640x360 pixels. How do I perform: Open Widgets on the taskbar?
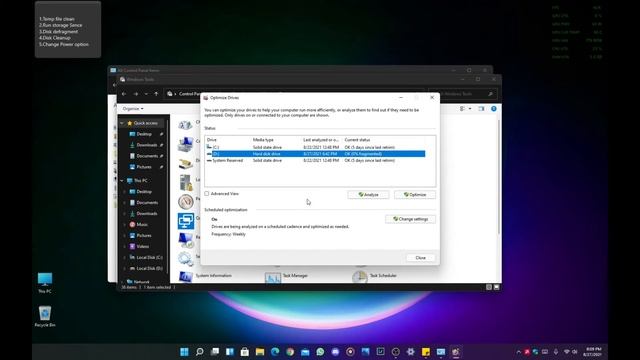(230, 352)
